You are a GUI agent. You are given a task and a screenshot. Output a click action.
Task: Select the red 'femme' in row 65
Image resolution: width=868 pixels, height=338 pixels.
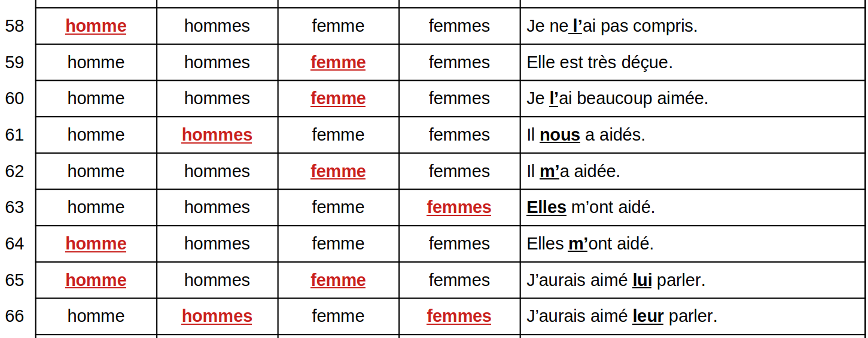pyautogui.click(x=338, y=281)
